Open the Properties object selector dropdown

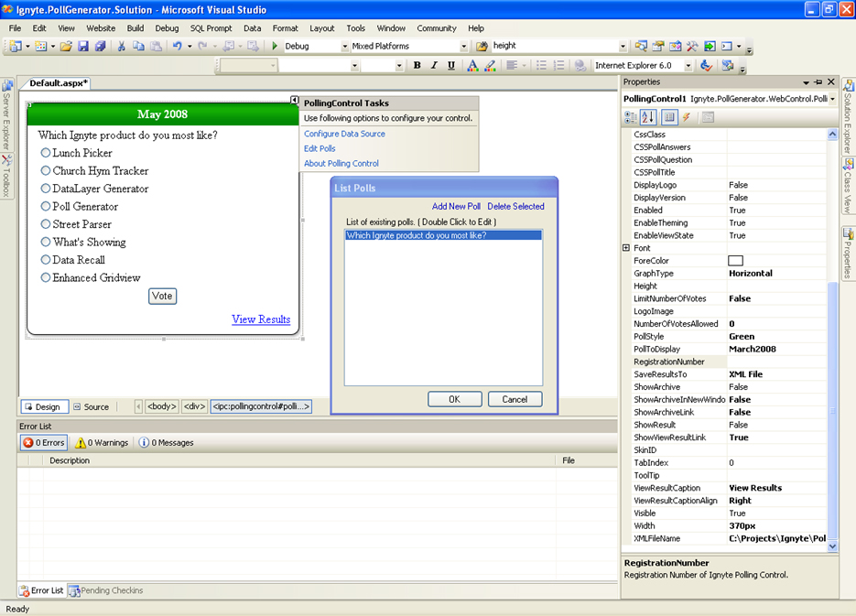[x=832, y=99]
